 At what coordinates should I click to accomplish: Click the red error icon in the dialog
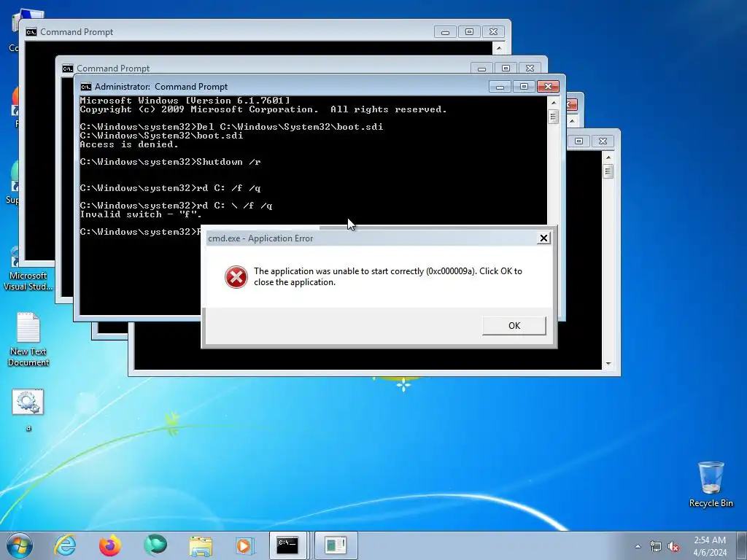236,277
